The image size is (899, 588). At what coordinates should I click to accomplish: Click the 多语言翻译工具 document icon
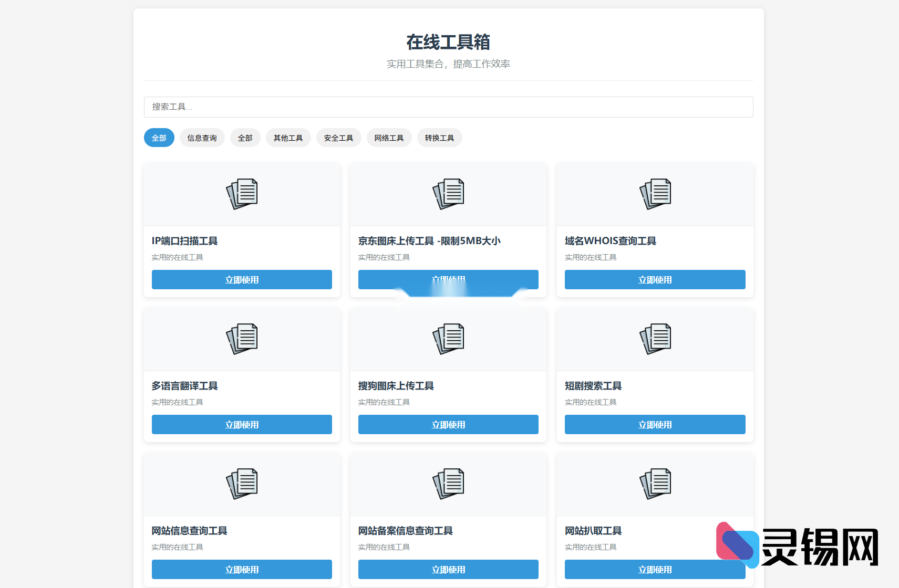[x=241, y=339]
